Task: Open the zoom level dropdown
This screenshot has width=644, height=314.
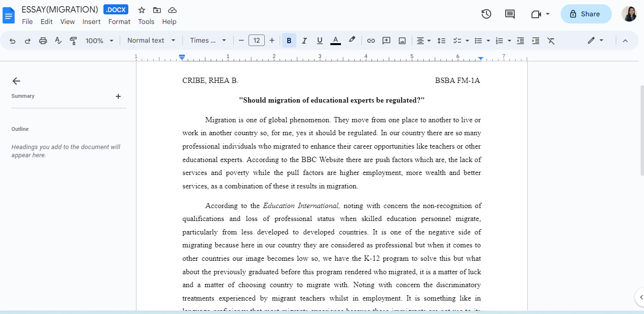Action: click(99, 40)
